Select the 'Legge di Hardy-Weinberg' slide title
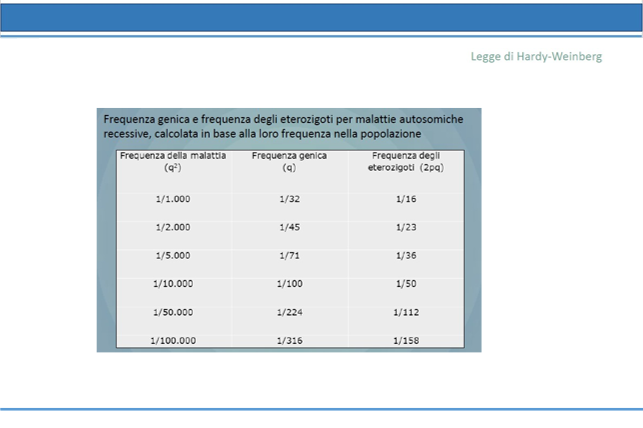Image resolution: width=643 pixels, height=428 pixels. (x=536, y=57)
